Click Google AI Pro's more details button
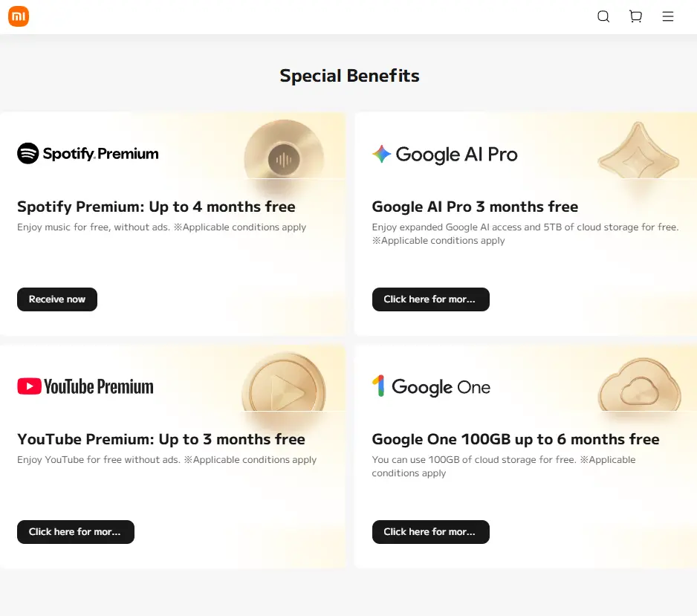 coord(431,299)
